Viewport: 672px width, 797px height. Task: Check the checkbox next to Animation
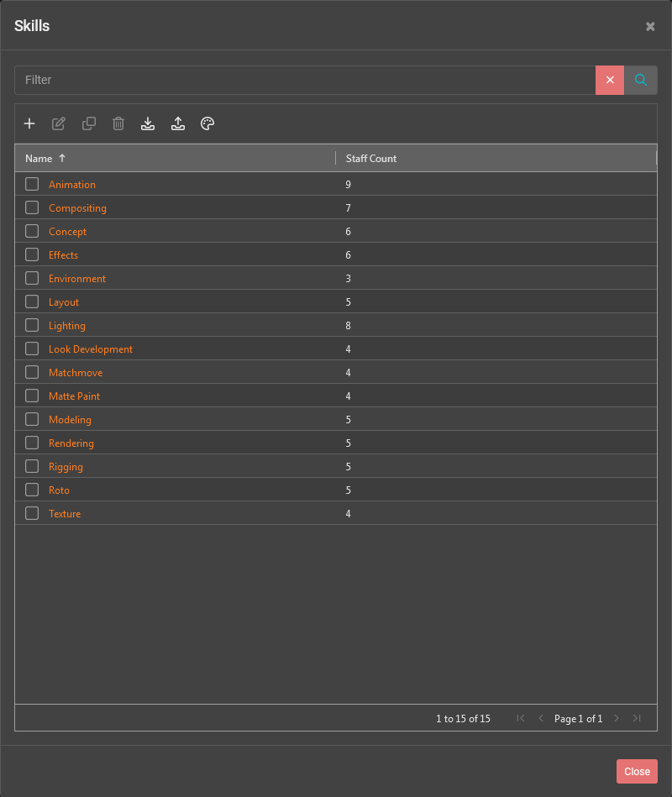pos(31,183)
